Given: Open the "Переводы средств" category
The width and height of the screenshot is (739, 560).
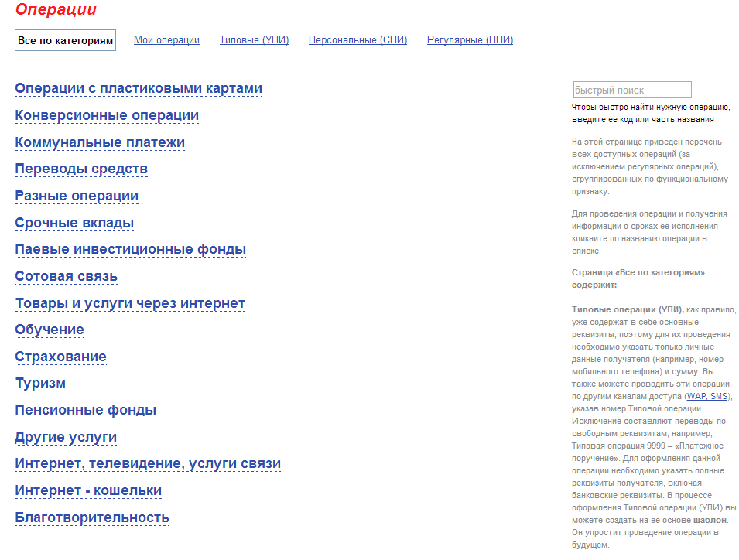Looking at the screenshot, I should coord(81,169).
